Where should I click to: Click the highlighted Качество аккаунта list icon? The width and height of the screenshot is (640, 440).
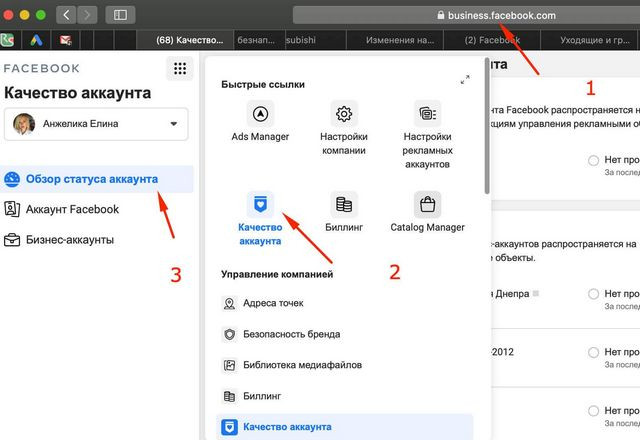coord(229,427)
